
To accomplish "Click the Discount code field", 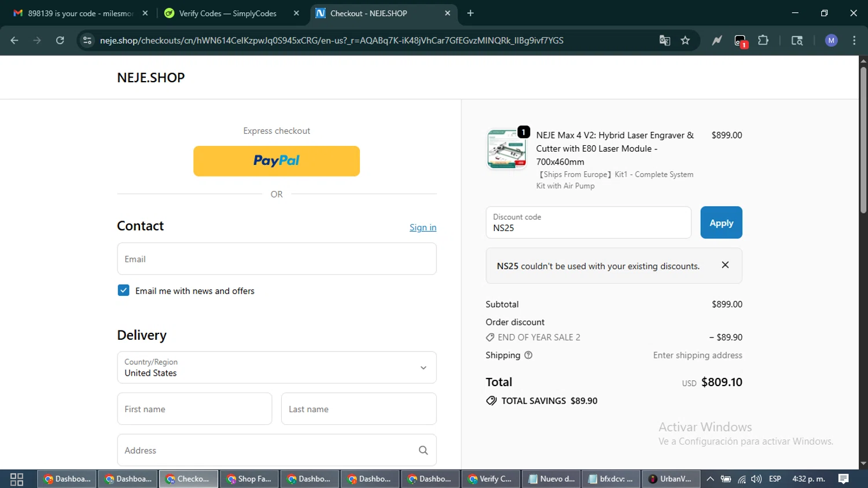I will coord(589,223).
